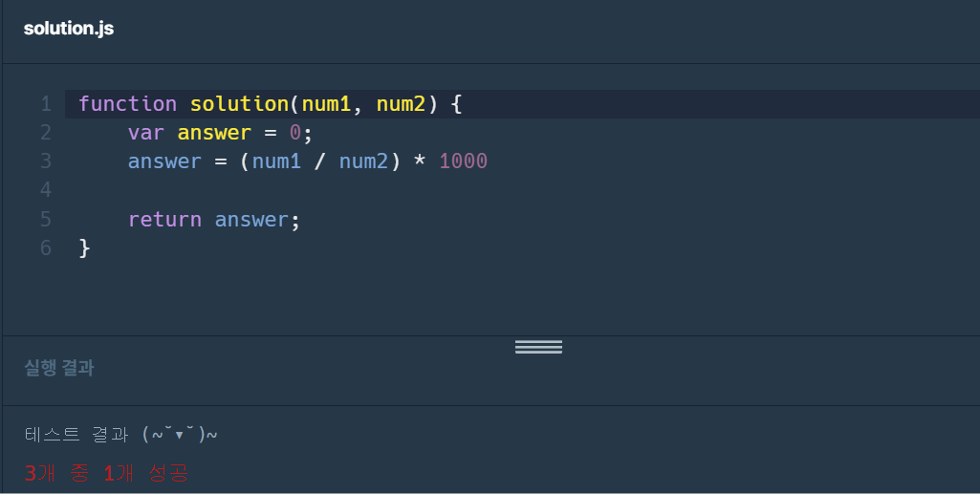This screenshot has height=494, width=980.
Task: Click line number 1 in gutter
Action: (x=46, y=104)
